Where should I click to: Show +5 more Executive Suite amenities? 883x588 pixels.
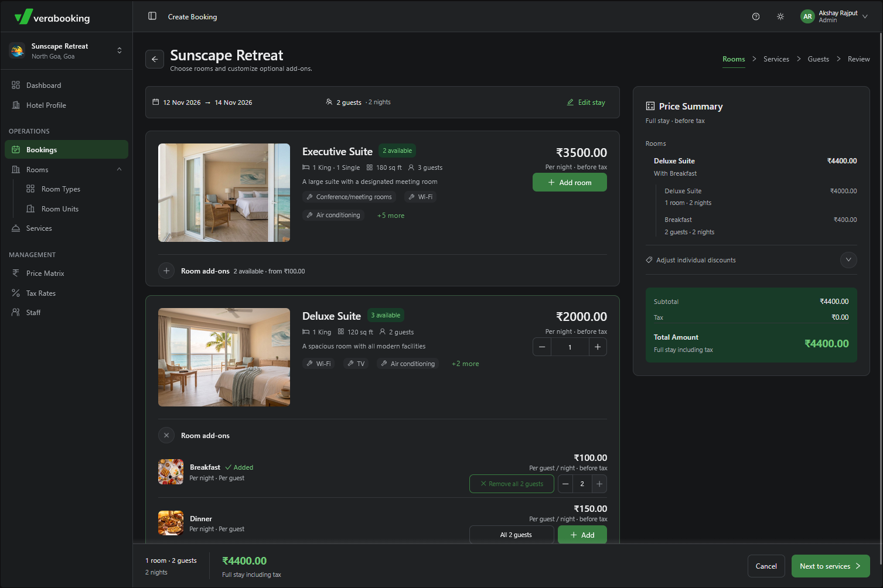(391, 216)
